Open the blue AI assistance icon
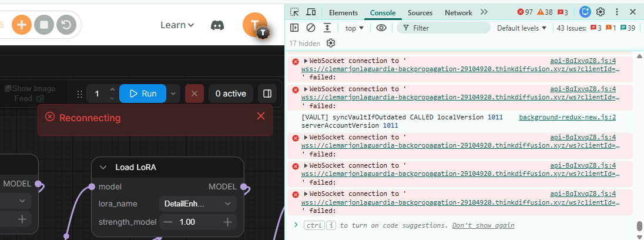 tap(585, 12)
